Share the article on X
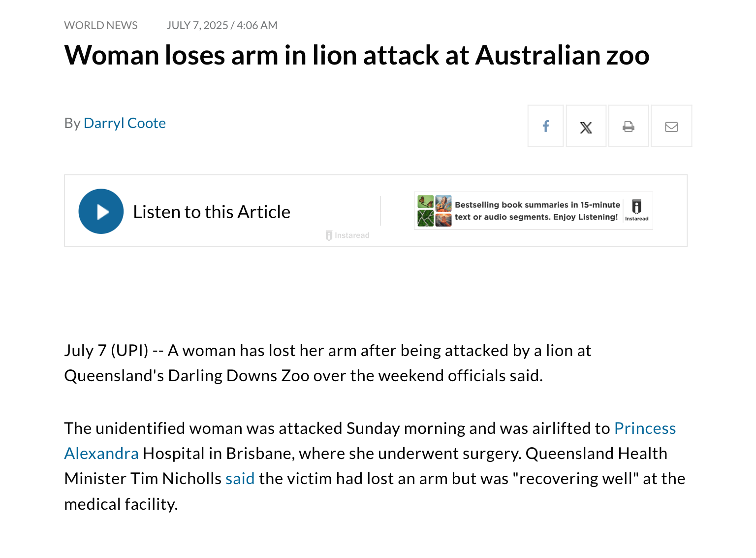 pyautogui.click(x=586, y=127)
